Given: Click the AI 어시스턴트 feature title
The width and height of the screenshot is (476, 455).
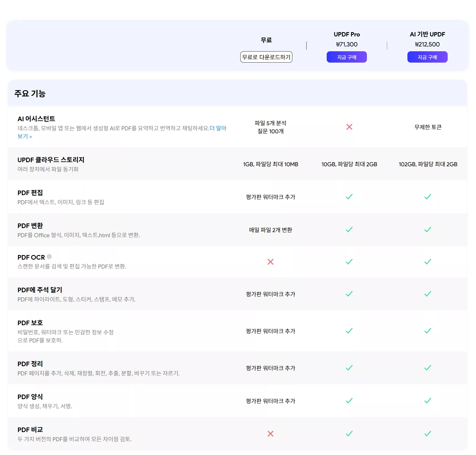Looking at the screenshot, I should (36, 119).
